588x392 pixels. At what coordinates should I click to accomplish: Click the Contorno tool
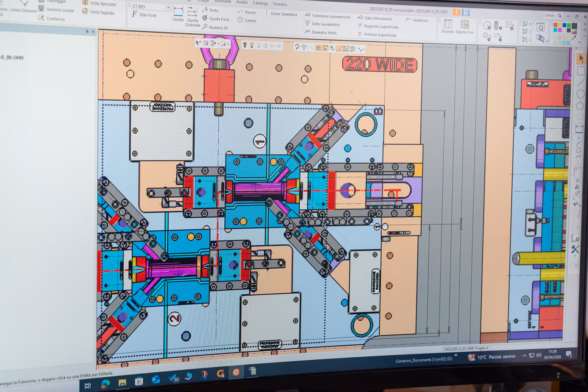[x=51, y=18]
